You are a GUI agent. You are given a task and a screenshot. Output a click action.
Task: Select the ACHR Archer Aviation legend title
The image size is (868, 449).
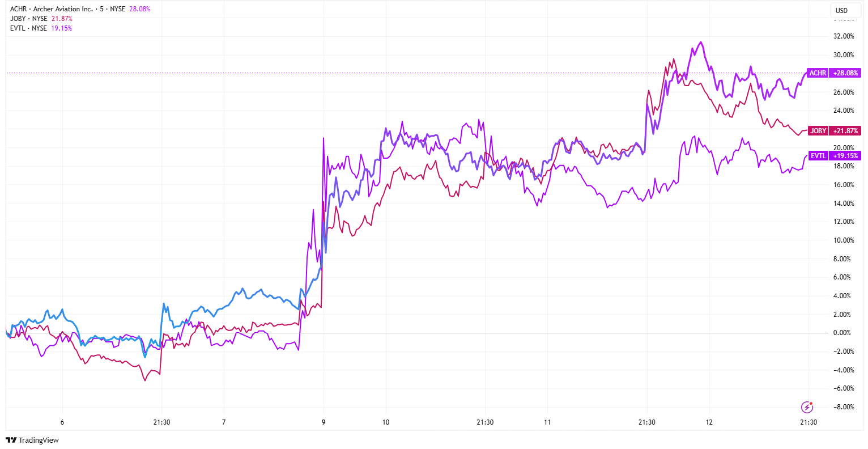click(x=52, y=9)
